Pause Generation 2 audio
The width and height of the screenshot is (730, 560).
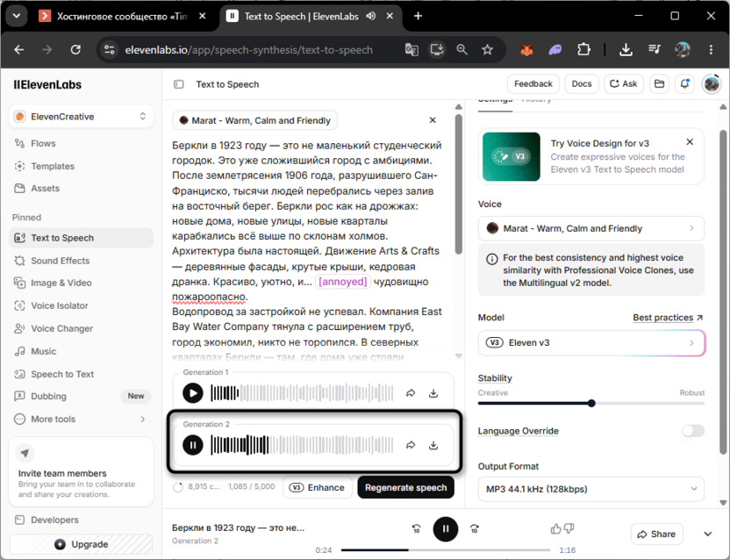coord(193,445)
